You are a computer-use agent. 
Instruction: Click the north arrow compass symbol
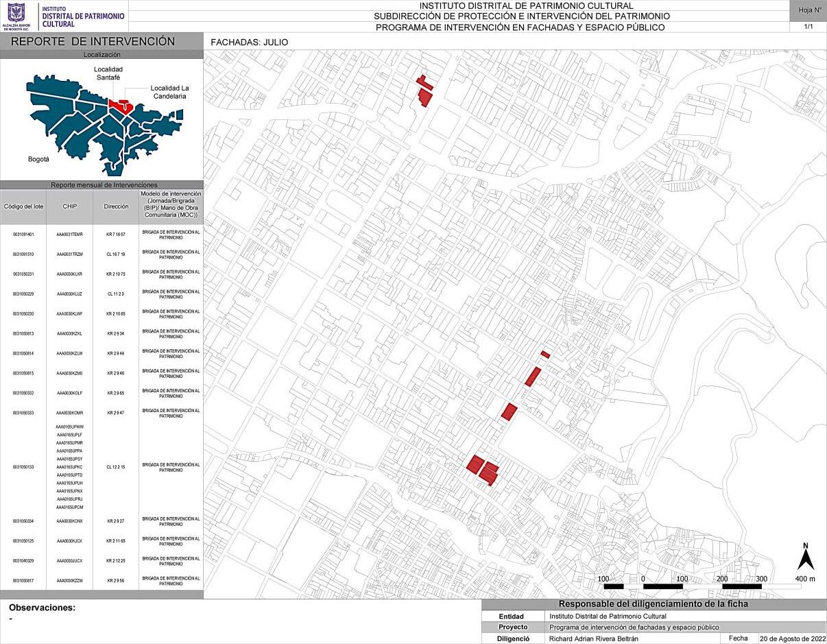click(x=805, y=556)
